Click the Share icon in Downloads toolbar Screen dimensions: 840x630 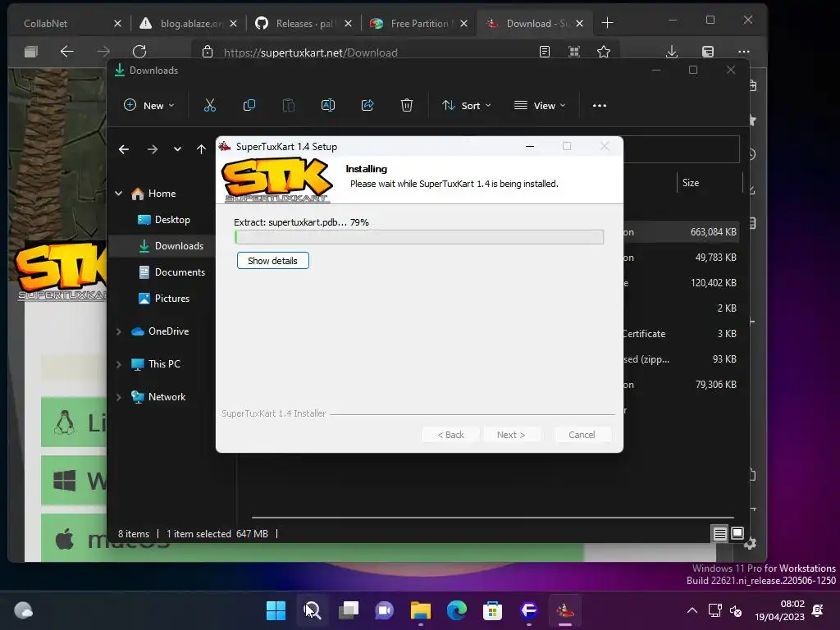367,106
